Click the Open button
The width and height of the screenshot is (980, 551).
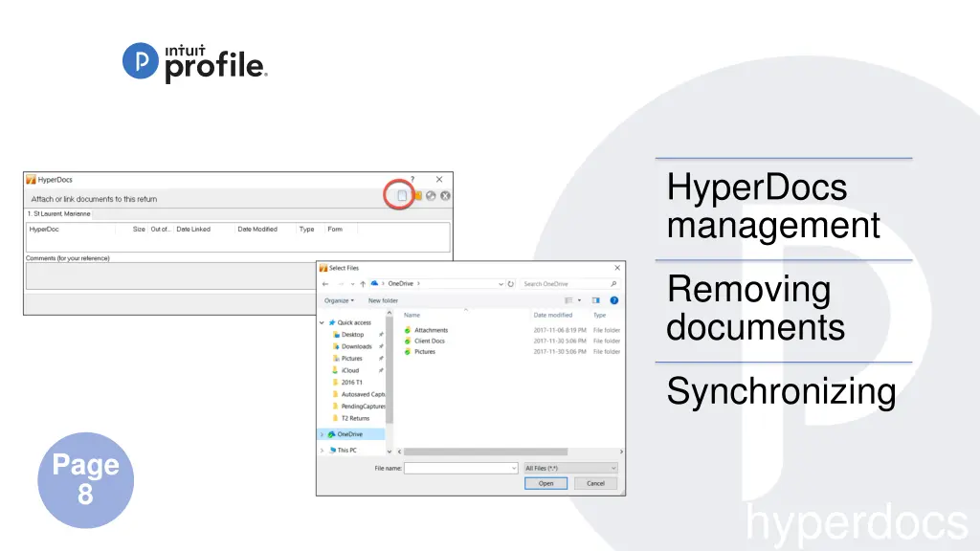[x=546, y=483]
